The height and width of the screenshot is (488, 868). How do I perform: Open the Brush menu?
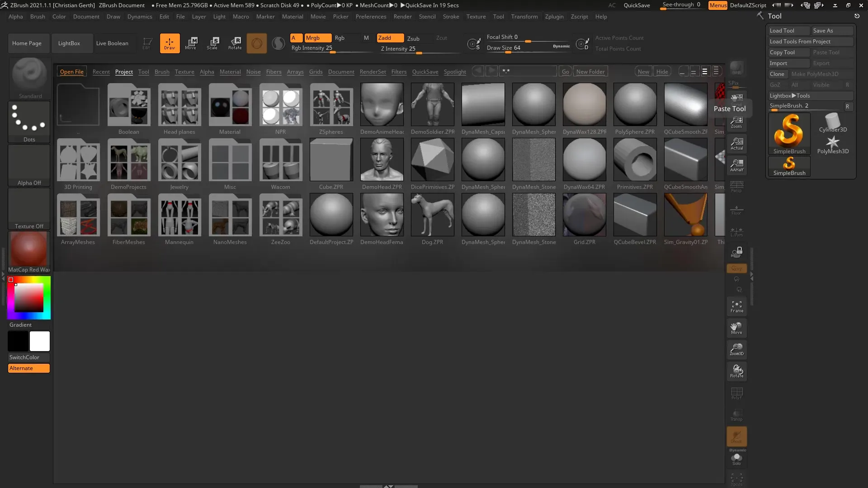click(38, 17)
